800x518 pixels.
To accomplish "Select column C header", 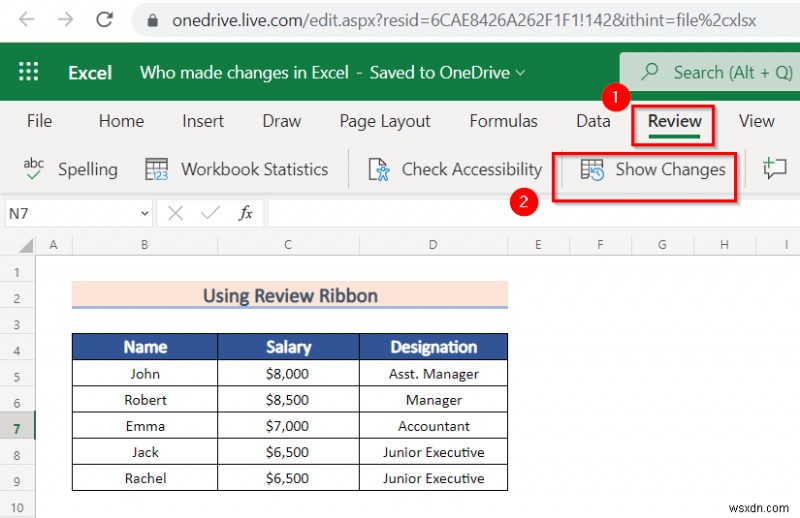I will tap(288, 245).
